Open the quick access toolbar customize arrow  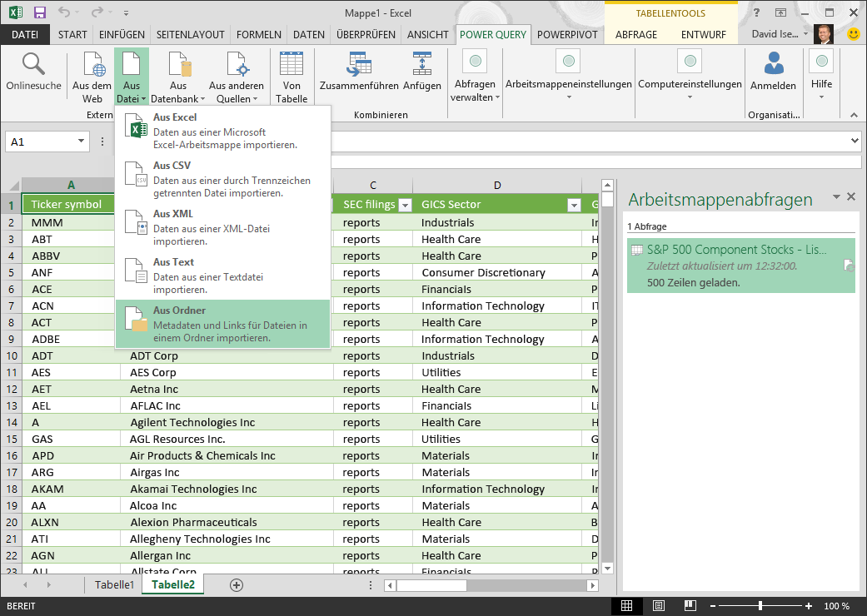coord(126,12)
